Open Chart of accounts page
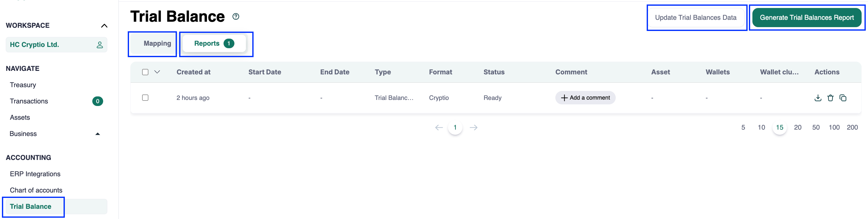This screenshot has height=219, width=868. pyautogui.click(x=36, y=190)
